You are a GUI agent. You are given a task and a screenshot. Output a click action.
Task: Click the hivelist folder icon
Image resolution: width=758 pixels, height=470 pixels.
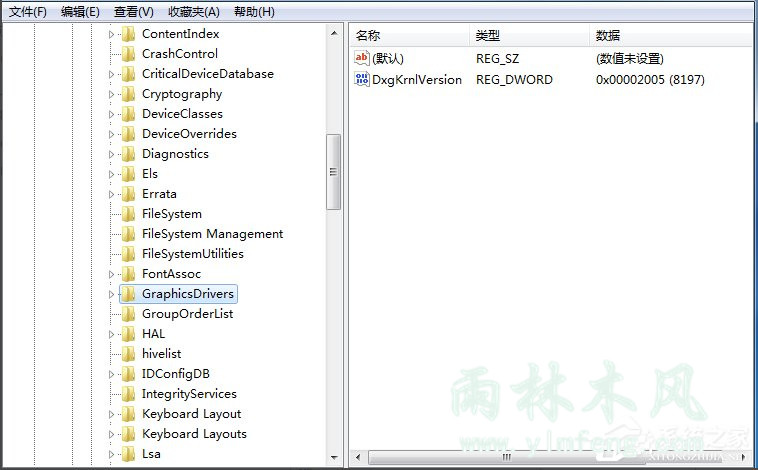coord(128,354)
